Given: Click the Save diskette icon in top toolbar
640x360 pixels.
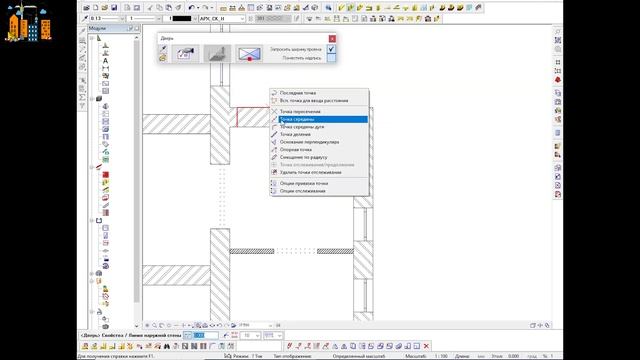Looking at the screenshot, I should (x=114, y=8).
